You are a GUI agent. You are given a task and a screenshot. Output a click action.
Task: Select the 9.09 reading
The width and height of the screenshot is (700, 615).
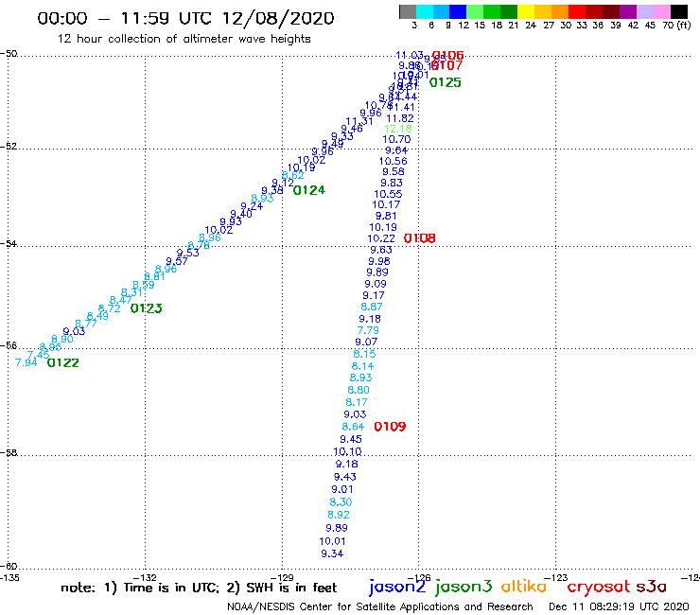[x=376, y=284]
